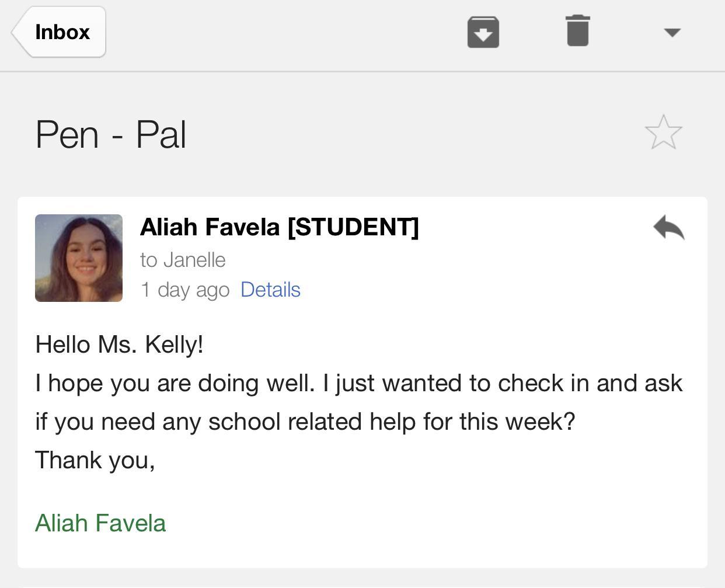Click the "I hope you are doing well" line
Image resolution: width=725 pixels, height=588 pixels.
pos(175,383)
